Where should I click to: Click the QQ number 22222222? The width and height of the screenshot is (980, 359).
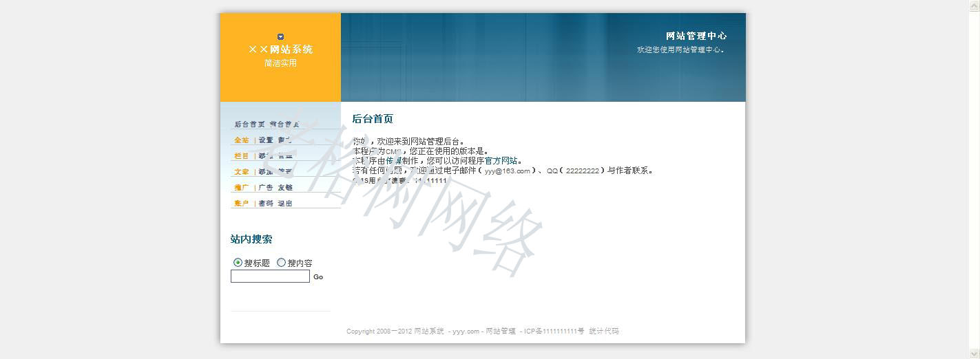coord(583,171)
